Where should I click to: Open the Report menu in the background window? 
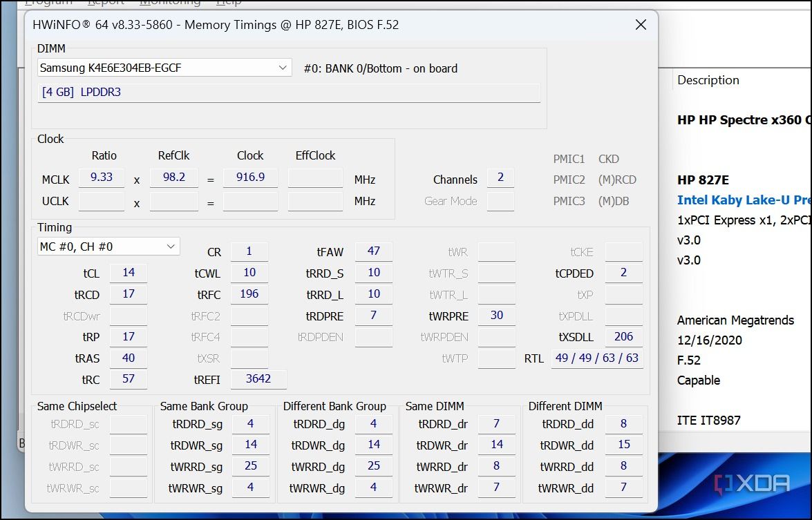(x=106, y=3)
